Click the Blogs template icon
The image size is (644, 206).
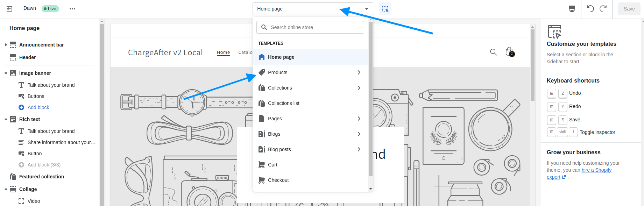(x=262, y=134)
